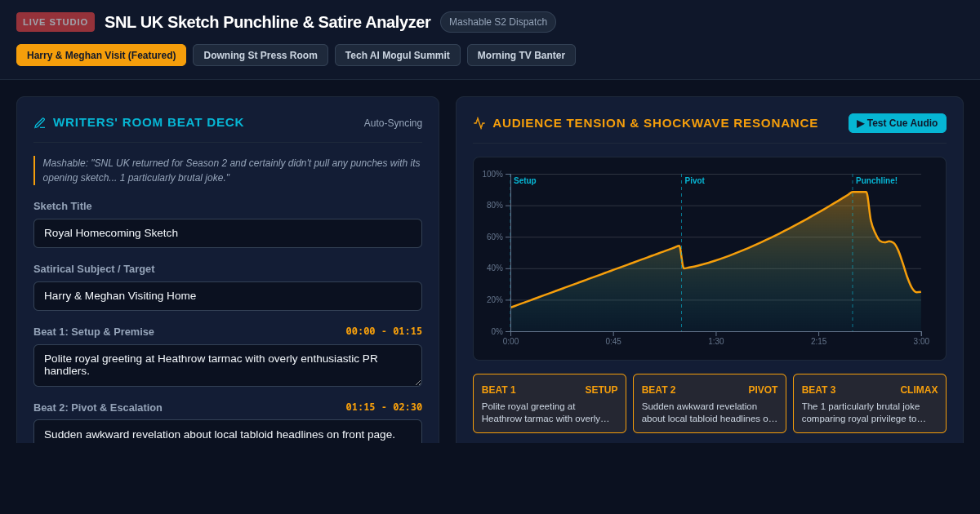Image resolution: width=980 pixels, height=514 pixels.
Task: Click the 60% y-axis label
Action: (x=495, y=237)
